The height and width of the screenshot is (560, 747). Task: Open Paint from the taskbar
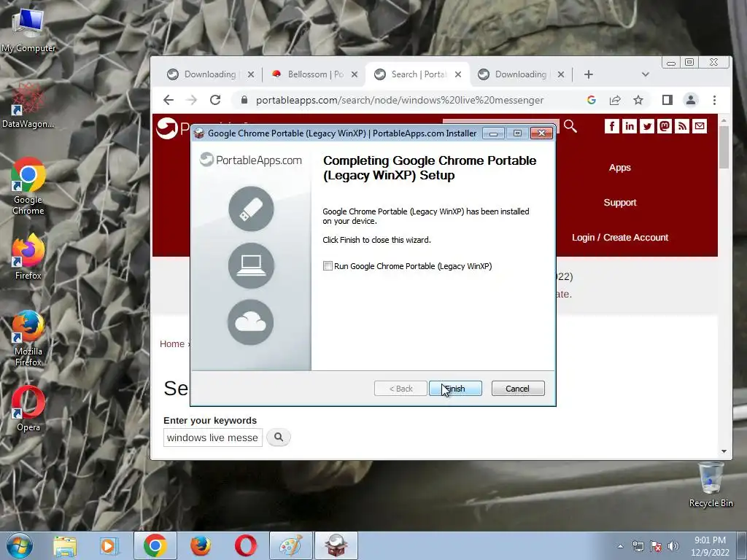click(290, 545)
